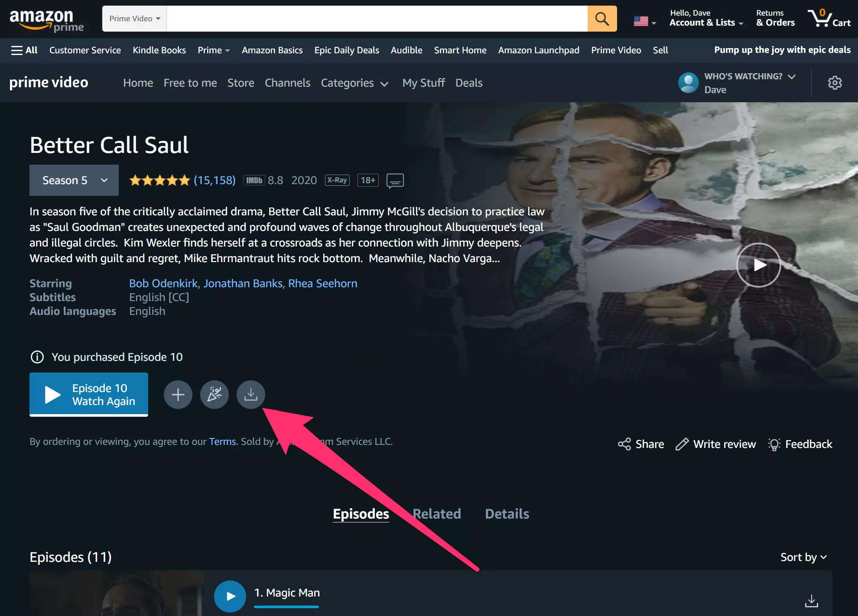Click the Write review link
Viewport: 858px width, 616px height.
coord(715,444)
